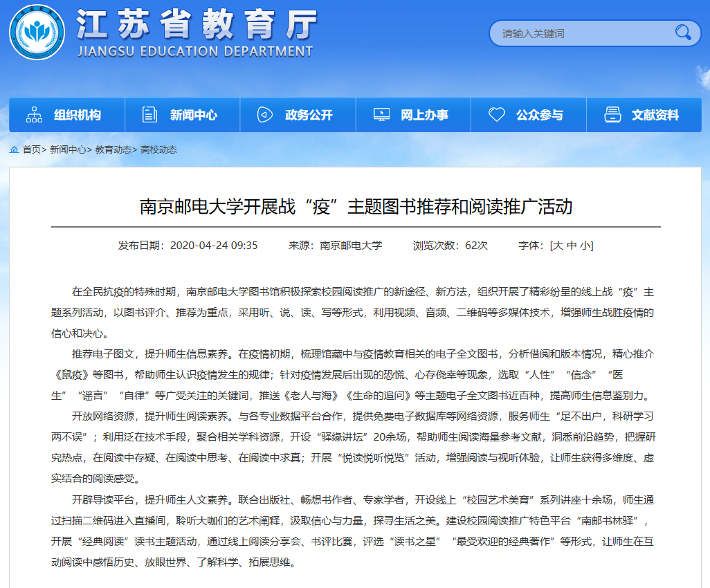Set font size to 中 (medium)
This screenshot has height=588, width=710.
pyautogui.click(x=572, y=246)
